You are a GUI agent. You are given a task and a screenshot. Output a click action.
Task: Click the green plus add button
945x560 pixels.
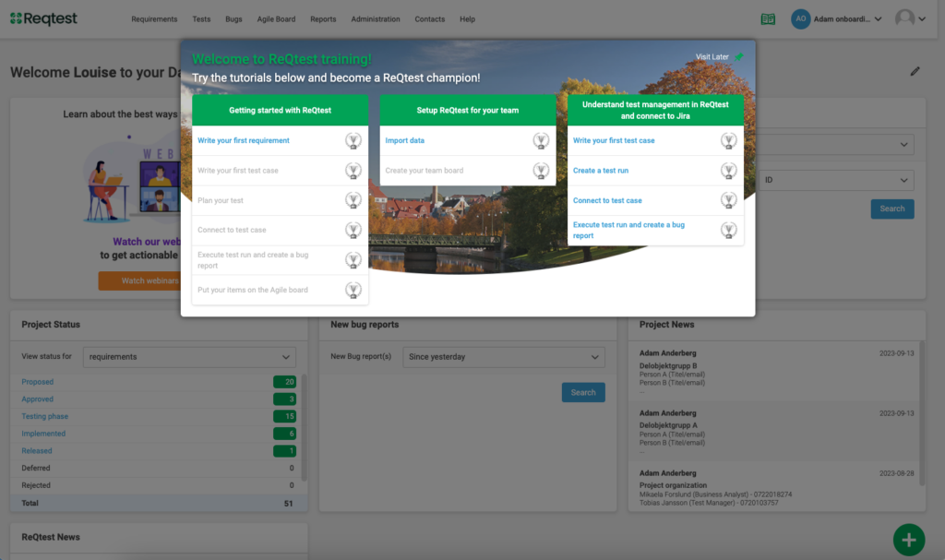click(909, 540)
